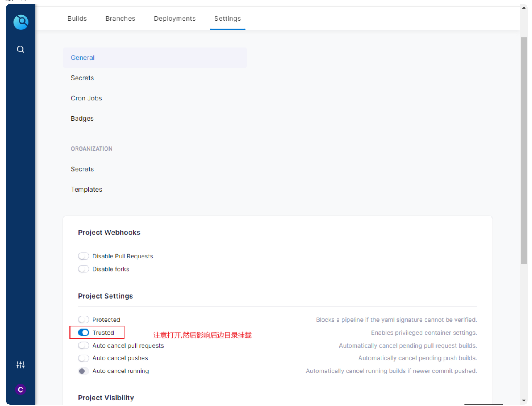Screen dimensions: 532x406
Task: Enable the Protected project setting
Action: click(x=84, y=320)
